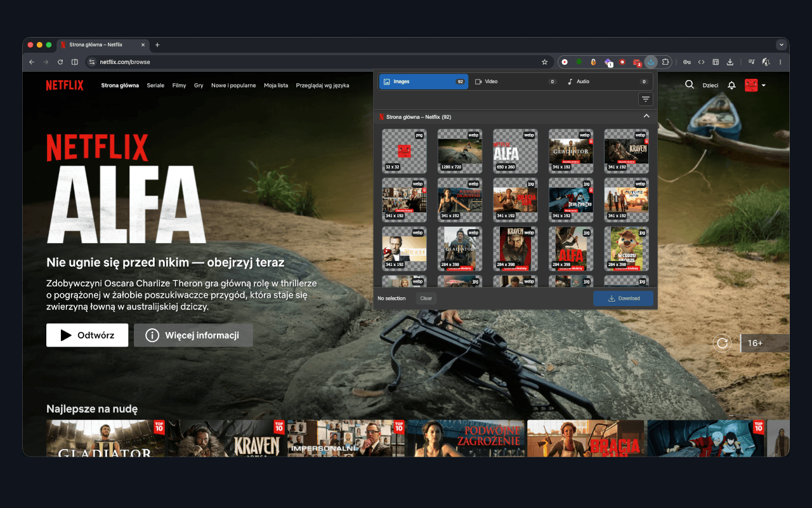The height and width of the screenshot is (508, 812).
Task: Open the tab search dropdown arrow
Action: coord(781,44)
